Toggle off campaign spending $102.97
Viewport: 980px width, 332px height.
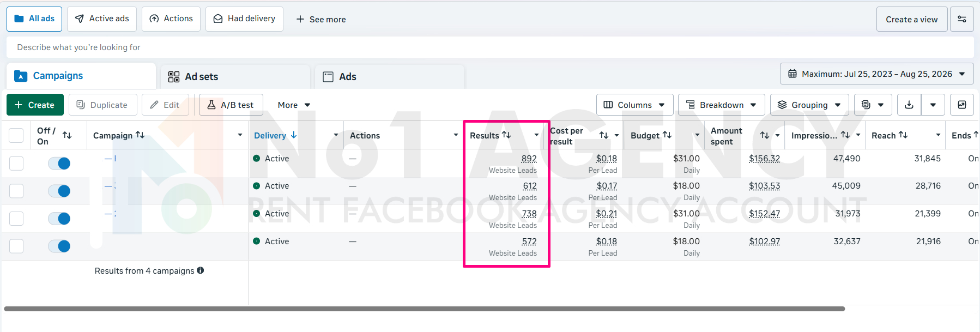click(x=59, y=246)
